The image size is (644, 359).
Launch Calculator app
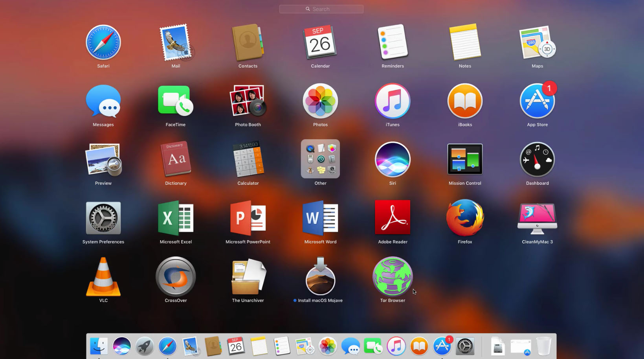248,160
